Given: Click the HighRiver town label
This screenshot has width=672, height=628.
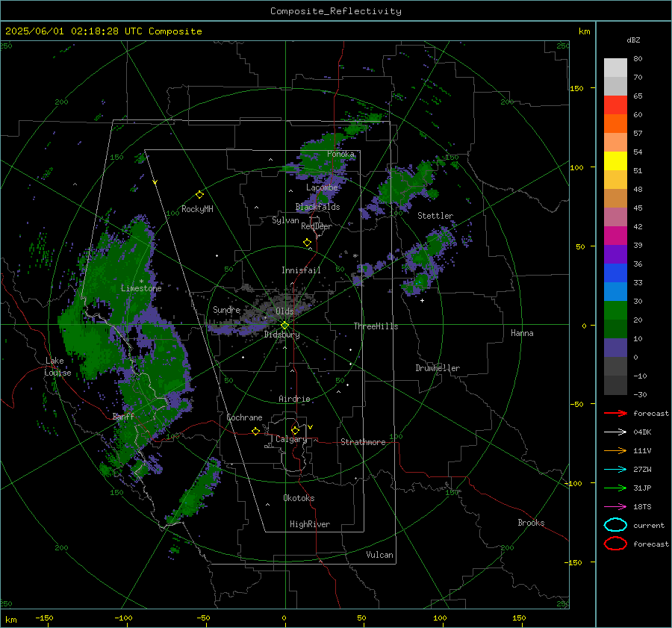Looking at the screenshot, I should click(310, 524).
